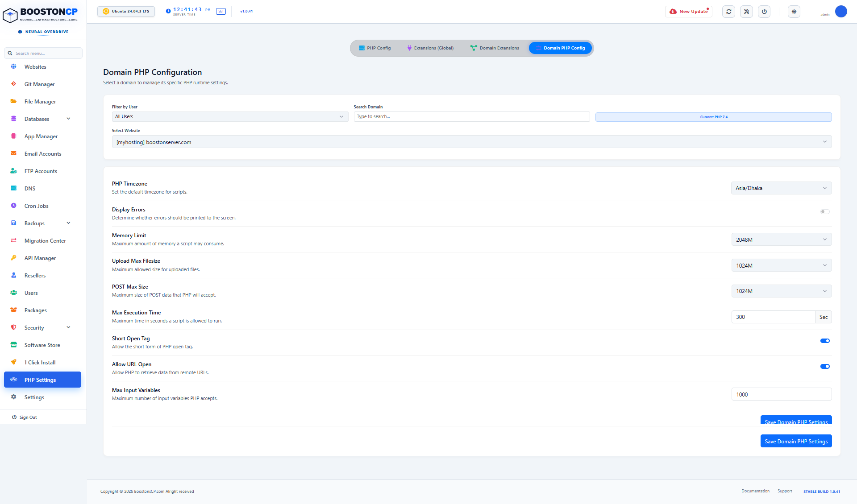
Task: Click the admin avatar circle
Action: click(x=841, y=12)
